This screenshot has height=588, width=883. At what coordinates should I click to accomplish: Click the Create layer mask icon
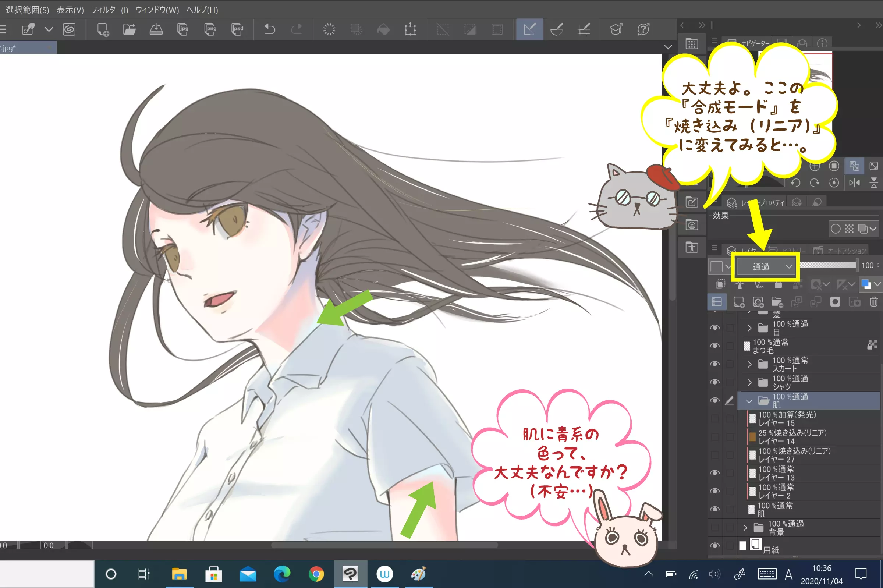pyautogui.click(x=835, y=302)
